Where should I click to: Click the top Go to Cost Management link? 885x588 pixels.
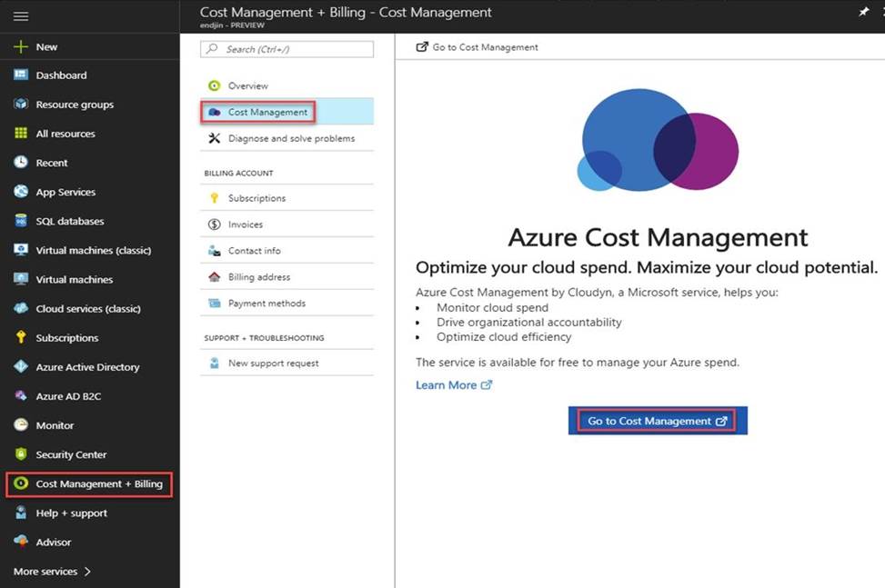(x=484, y=47)
